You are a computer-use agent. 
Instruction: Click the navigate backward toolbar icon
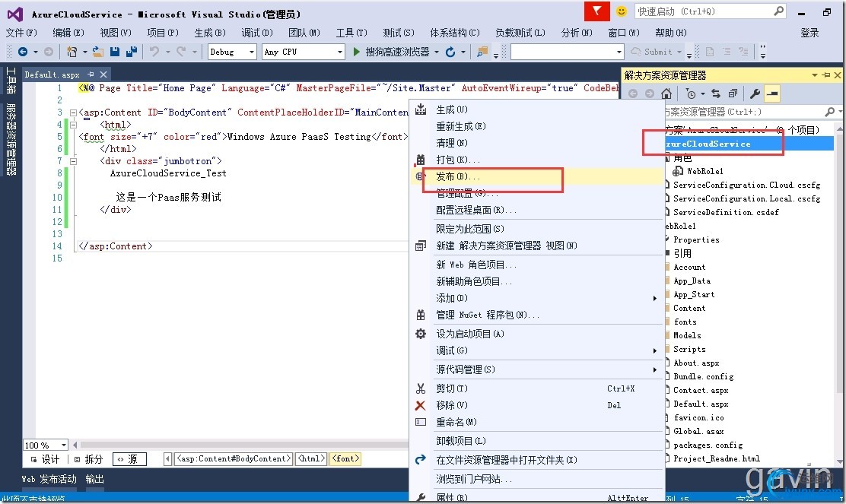click(23, 52)
